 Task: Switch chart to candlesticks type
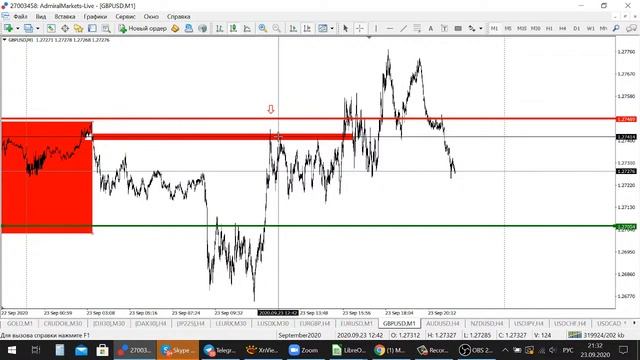[233, 28]
